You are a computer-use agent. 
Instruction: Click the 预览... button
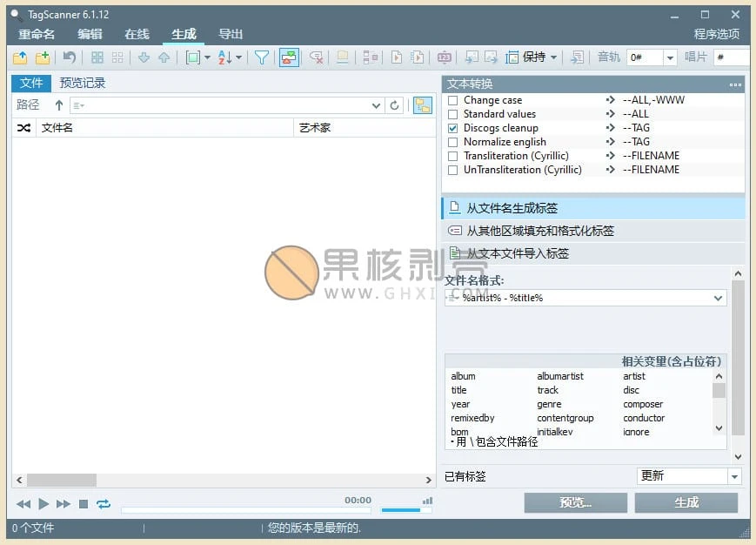click(576, 502)
